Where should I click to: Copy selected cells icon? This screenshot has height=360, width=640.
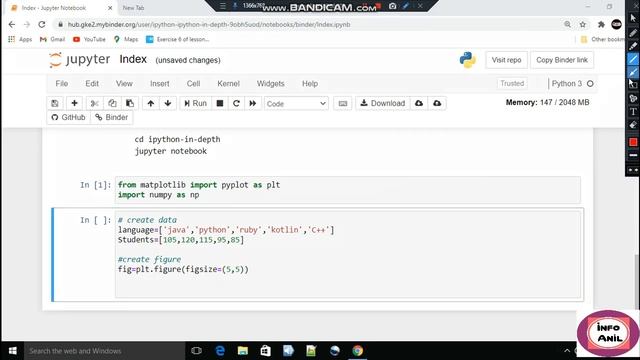click(112, 103)
